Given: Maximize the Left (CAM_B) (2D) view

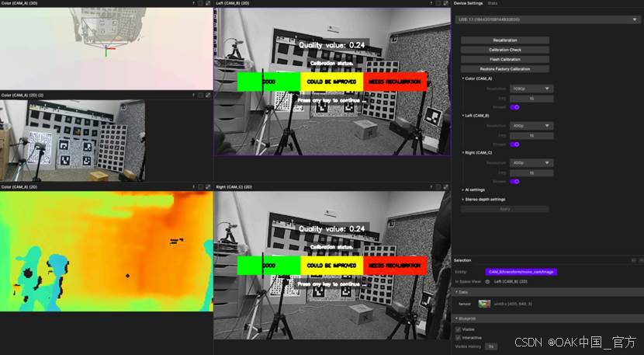Looking at the screenshot, I should pos(445,3).
